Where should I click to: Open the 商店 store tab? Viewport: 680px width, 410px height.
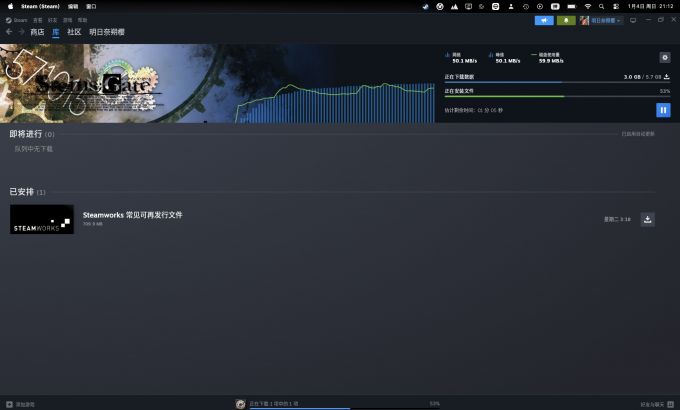(x=37, y=32)
